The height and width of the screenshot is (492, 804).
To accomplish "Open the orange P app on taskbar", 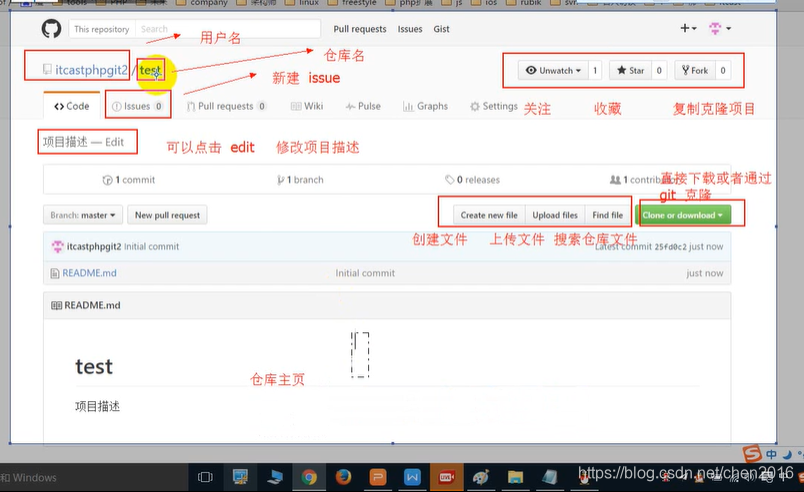I will click(x=377, y=478).
